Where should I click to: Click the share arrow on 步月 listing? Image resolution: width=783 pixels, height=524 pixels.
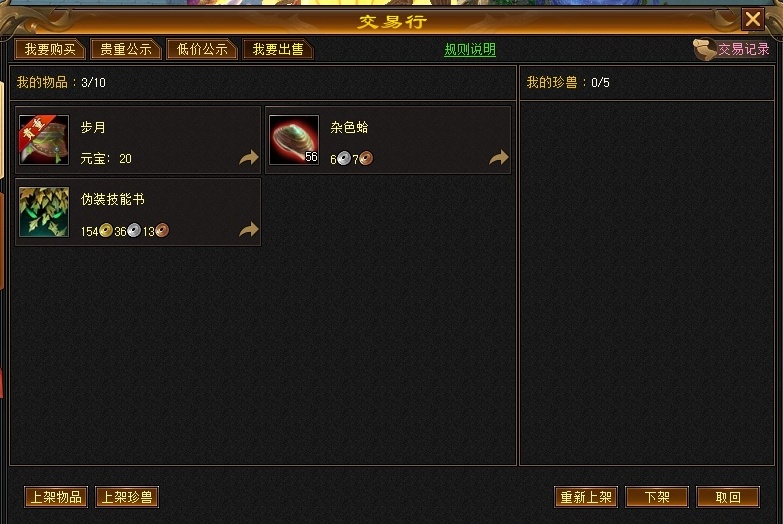click(249, 157)
